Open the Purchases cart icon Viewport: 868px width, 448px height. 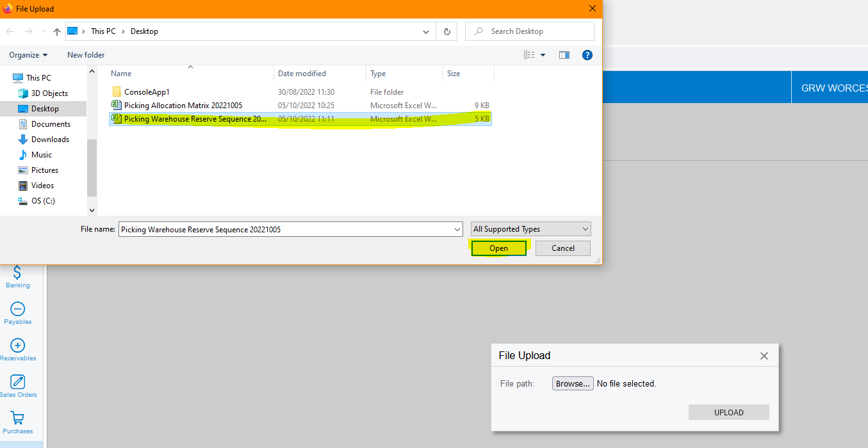coord(18,419)
